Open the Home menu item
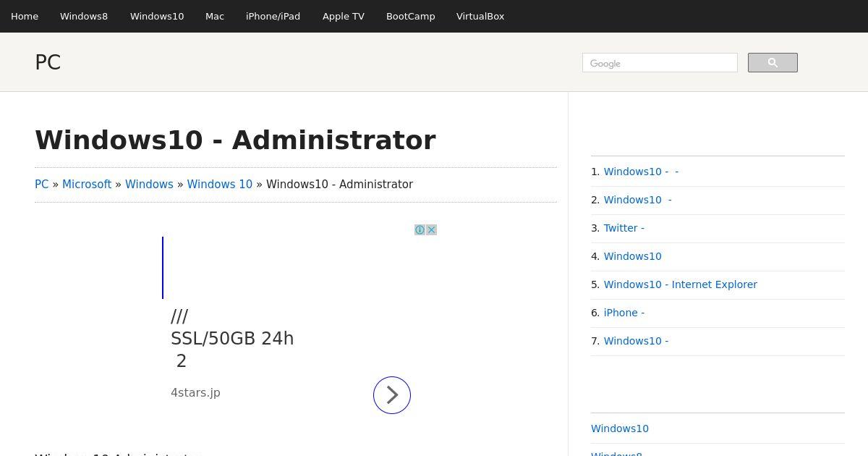 click(x=25, y=16)
